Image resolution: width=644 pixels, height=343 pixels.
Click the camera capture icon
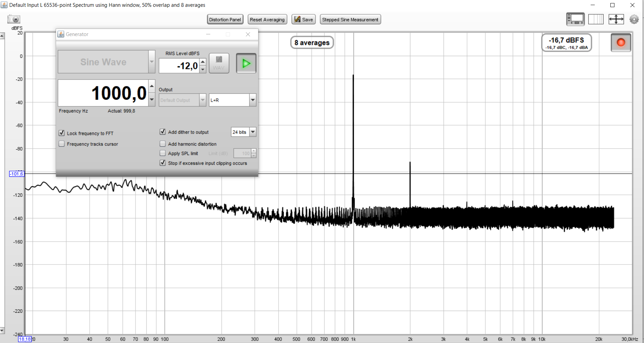click(x=14, y=19)
